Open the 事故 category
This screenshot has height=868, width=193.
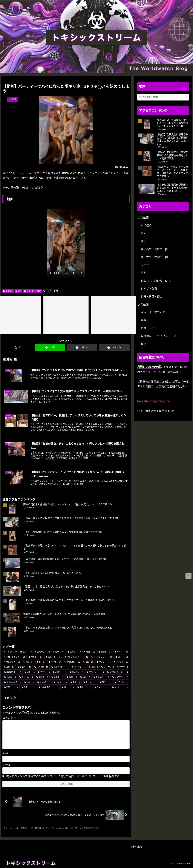point(144,320)
